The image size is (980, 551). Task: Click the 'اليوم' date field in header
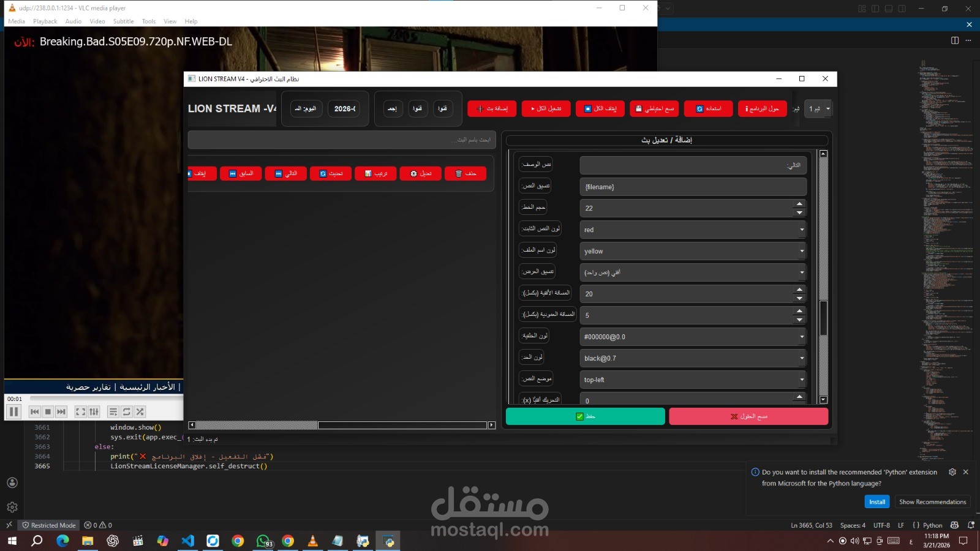coord(306,108)
